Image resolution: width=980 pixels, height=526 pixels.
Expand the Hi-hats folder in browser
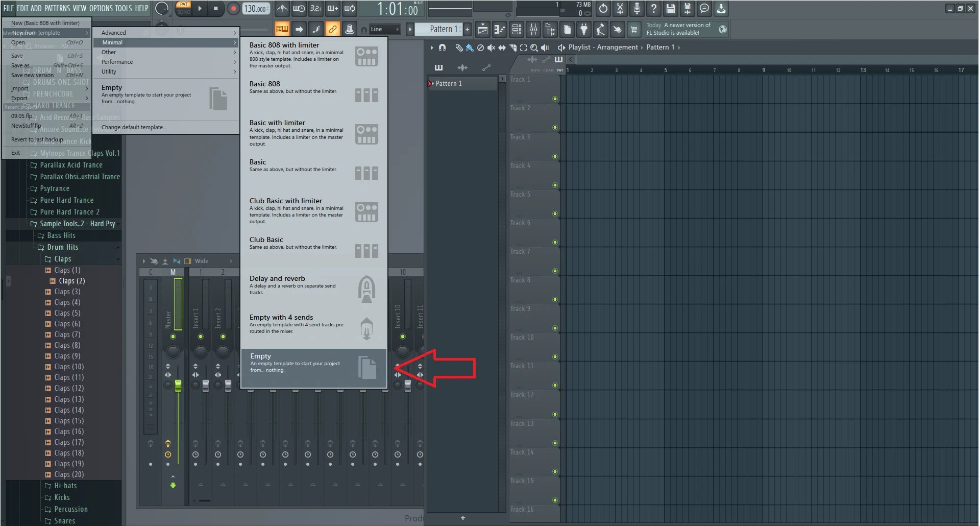[x=65, y=486]
